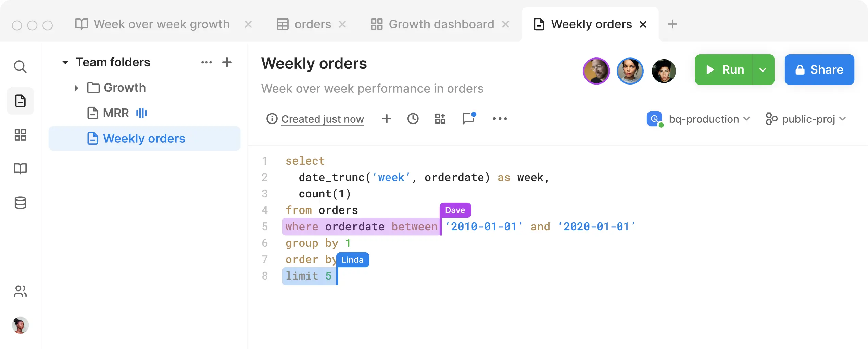Open the bq-production connection dropdown
Screen dimensions: 868x349
coord(699,119)
